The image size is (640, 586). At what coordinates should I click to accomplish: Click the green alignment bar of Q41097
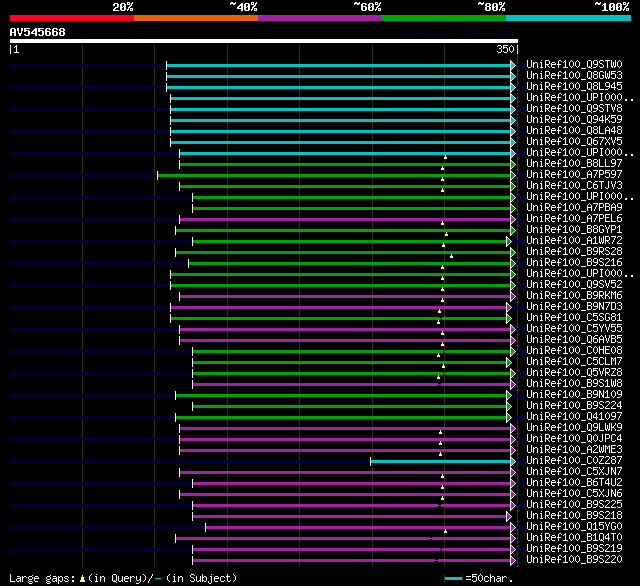click(344, 417)
